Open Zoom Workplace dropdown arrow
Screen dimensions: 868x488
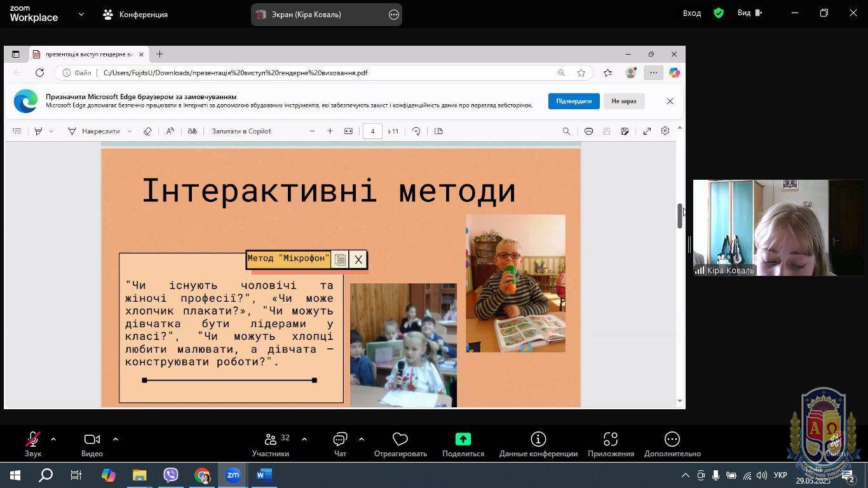(81, 14)
